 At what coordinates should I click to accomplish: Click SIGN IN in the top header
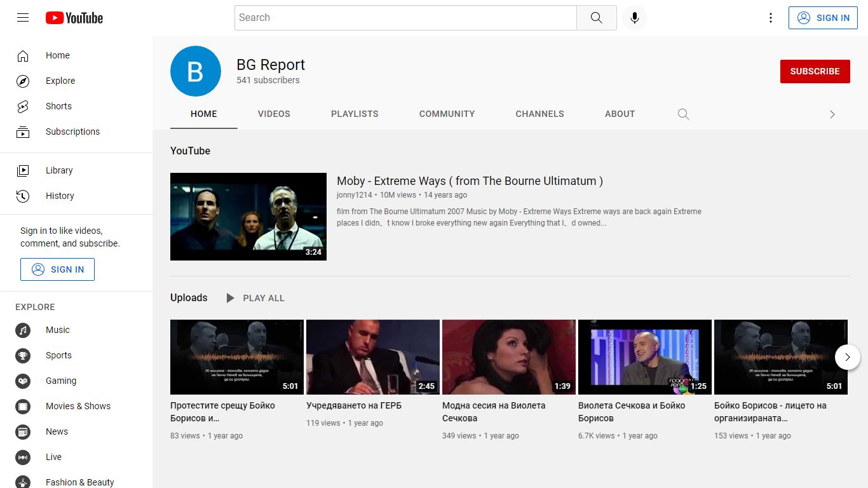point(823,18)
